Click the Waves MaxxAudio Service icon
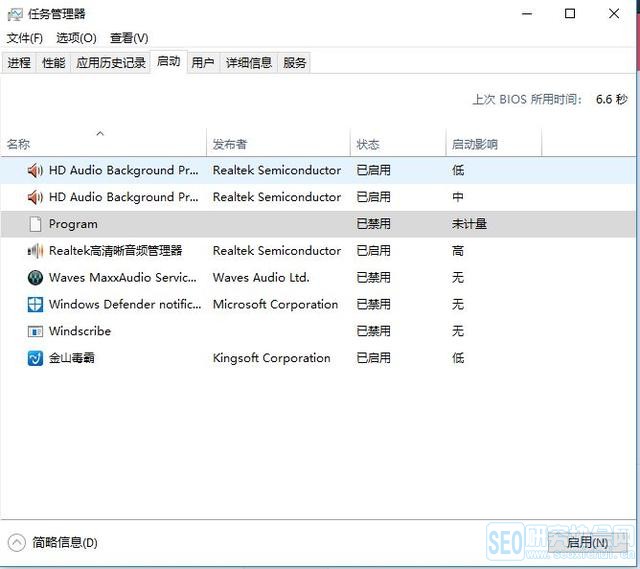640x569 pixels. 35,278
